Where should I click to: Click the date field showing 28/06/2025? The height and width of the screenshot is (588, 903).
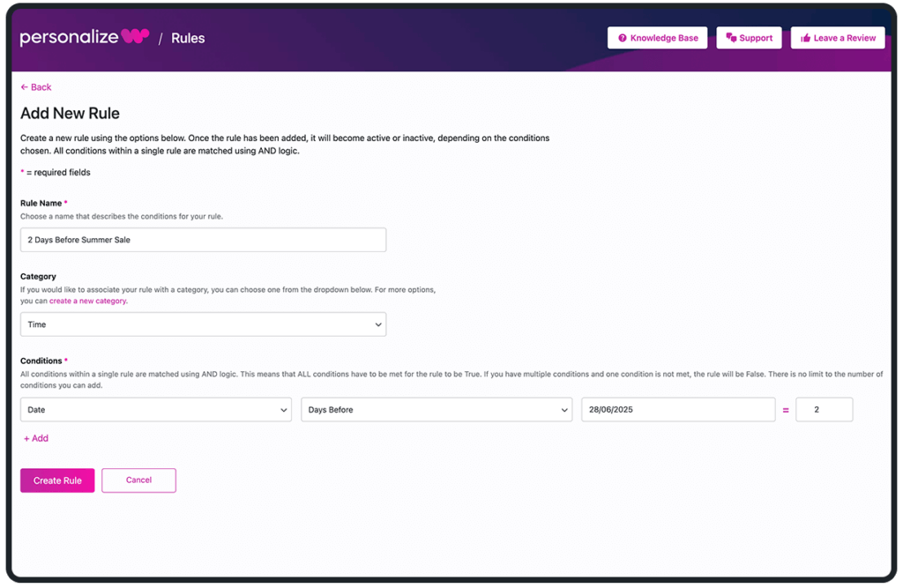[x=678, y=409]
